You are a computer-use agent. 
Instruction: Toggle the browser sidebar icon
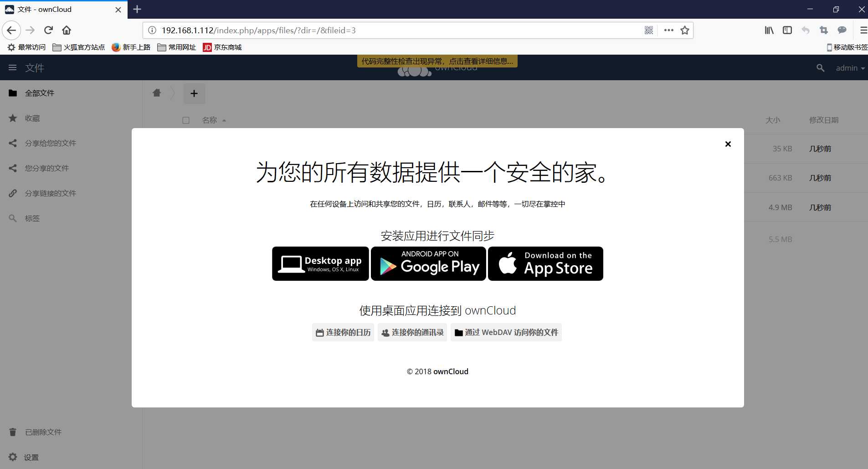[787, 31]
